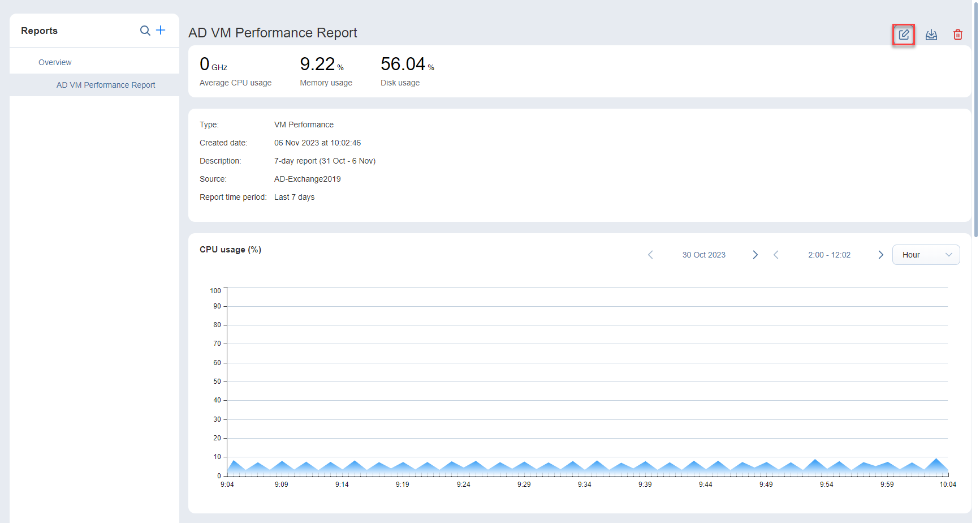
Task: Advance to next date after 30 Oct 2023
Action: click(x=755, y=255)
